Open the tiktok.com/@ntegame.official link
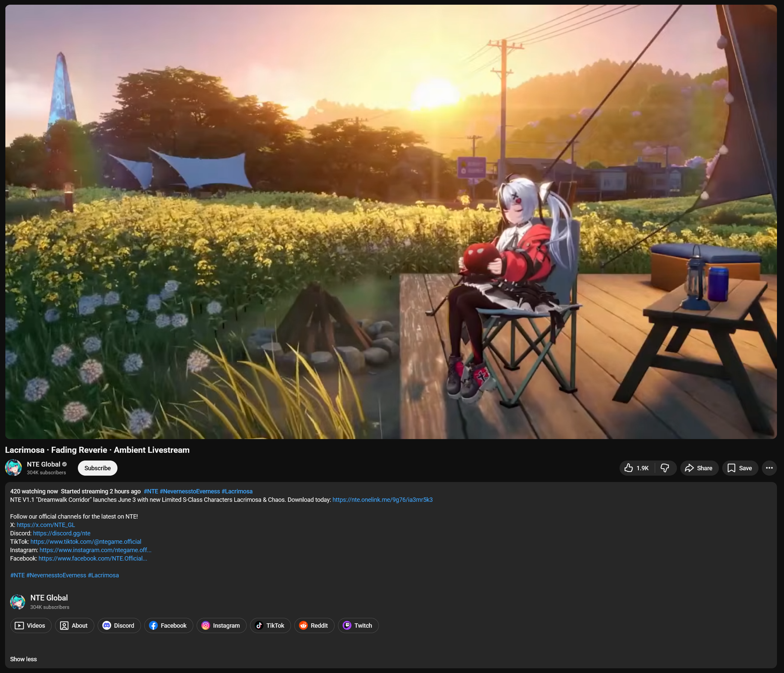Image resolution: width=784 pixels, height=673 pixels. pyautogui.click(x=86, y=542)
